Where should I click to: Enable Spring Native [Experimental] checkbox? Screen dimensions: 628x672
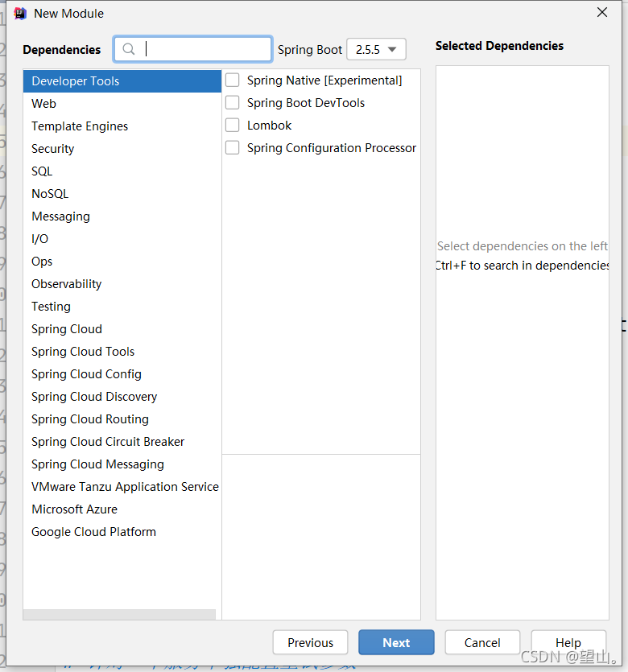coord(233,80)
